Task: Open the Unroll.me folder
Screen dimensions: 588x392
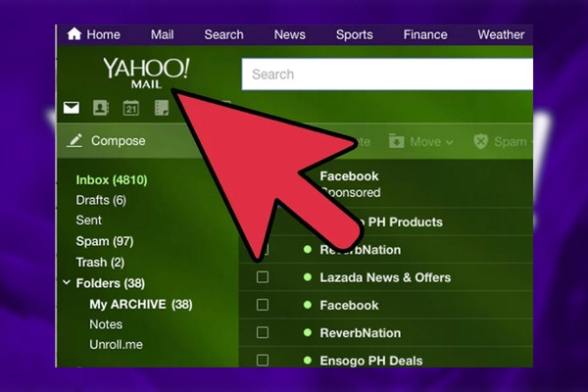Action: point(116,345)
